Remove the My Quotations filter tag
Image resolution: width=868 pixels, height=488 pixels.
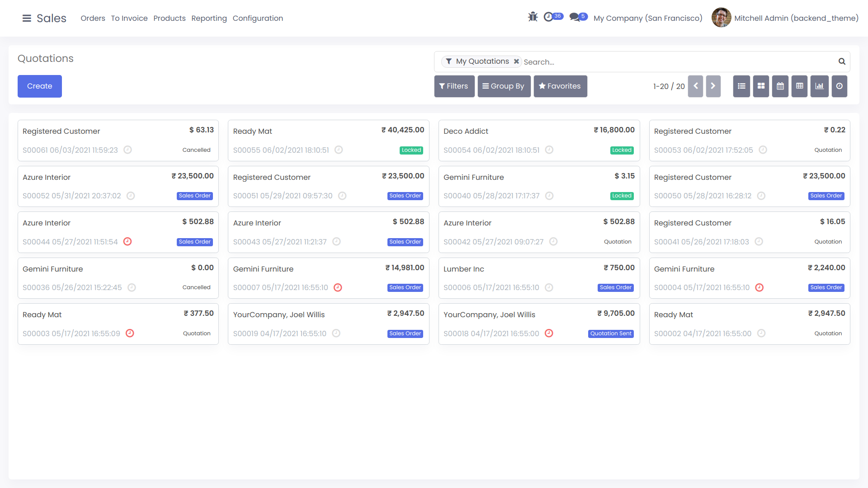[516, 61]
